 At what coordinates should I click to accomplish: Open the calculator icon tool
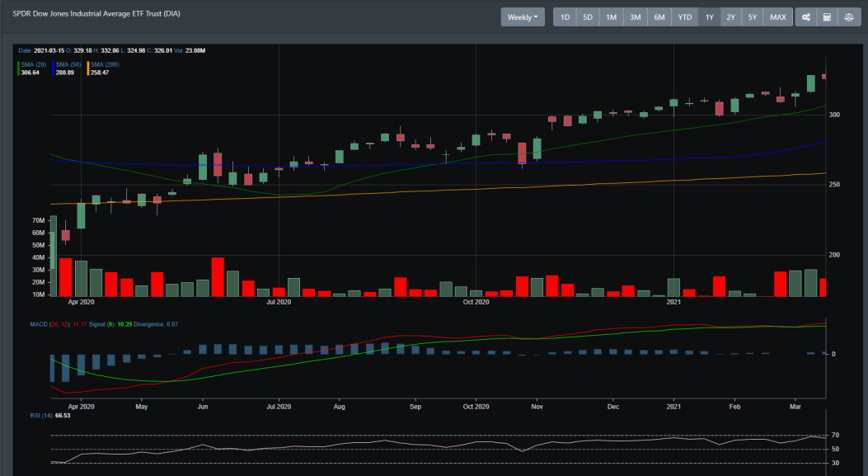(x=827, y=17)
